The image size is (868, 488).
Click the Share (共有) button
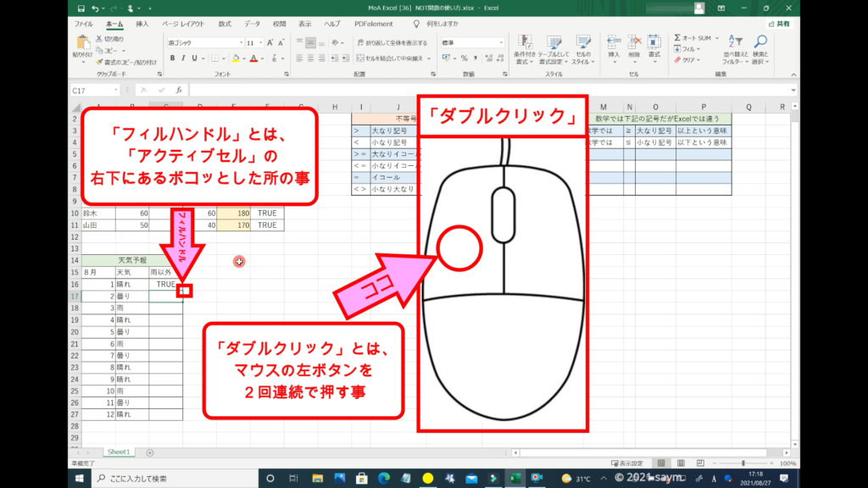(777, 25)
